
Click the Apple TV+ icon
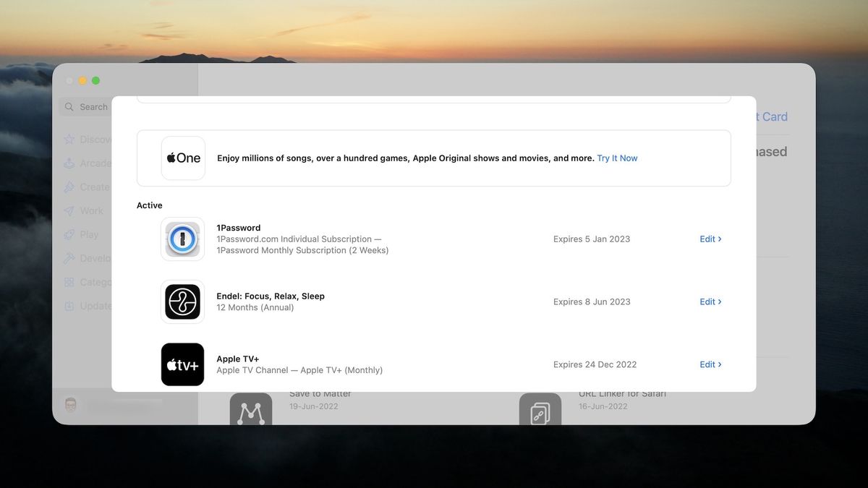point(182,364)
